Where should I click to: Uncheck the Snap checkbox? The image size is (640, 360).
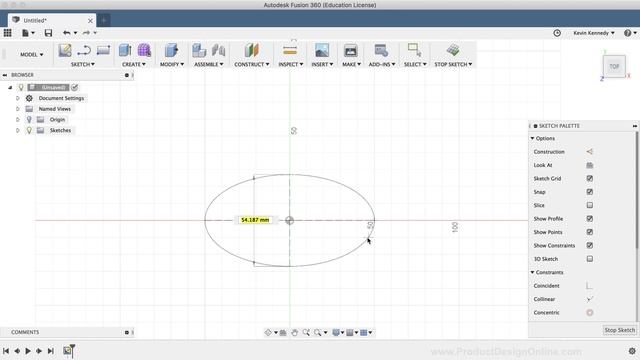(x=589, y=192)
